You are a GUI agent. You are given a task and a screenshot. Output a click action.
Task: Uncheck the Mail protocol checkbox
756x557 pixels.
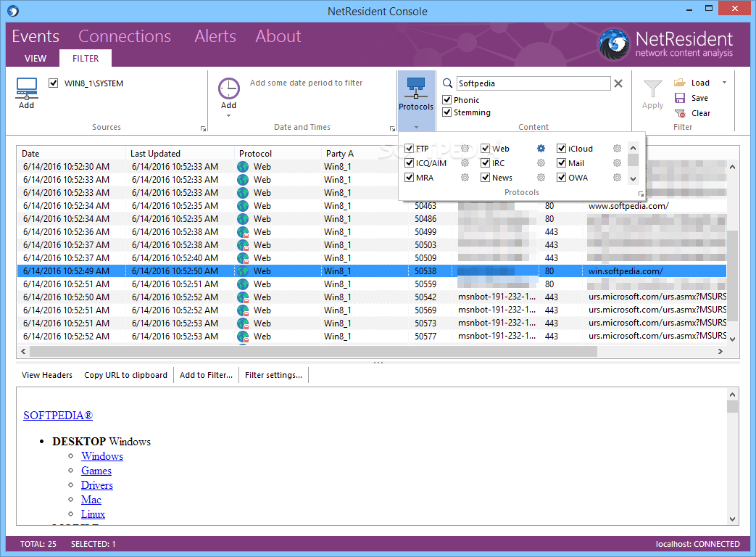click(561, 163)
